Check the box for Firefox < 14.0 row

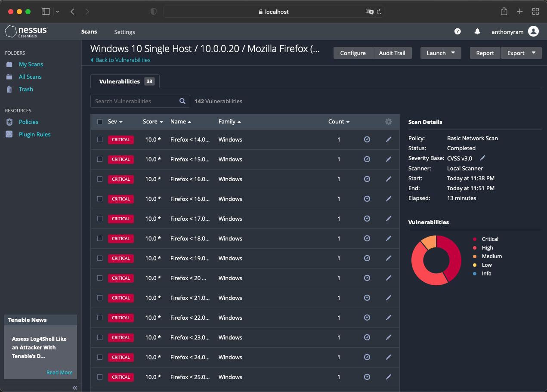(x=100, y=139)
